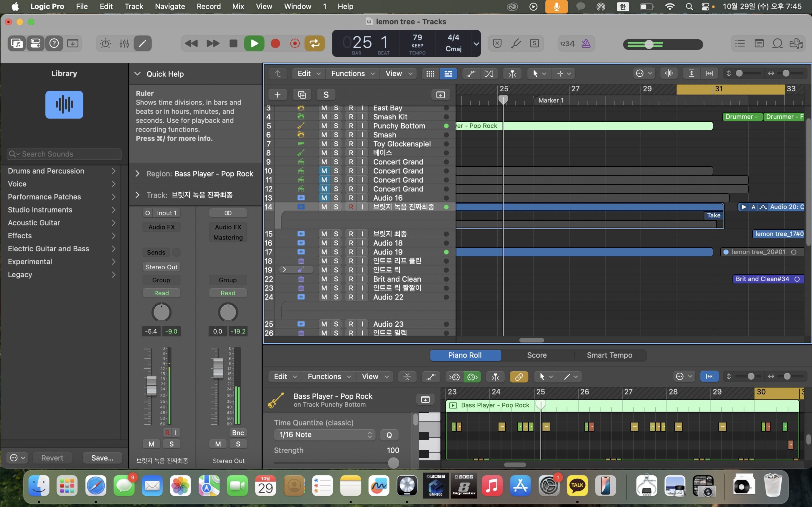This screenshot has height=507, width=812.
Task: Unmute the Audio 16 track
Action: coord(324,198)
